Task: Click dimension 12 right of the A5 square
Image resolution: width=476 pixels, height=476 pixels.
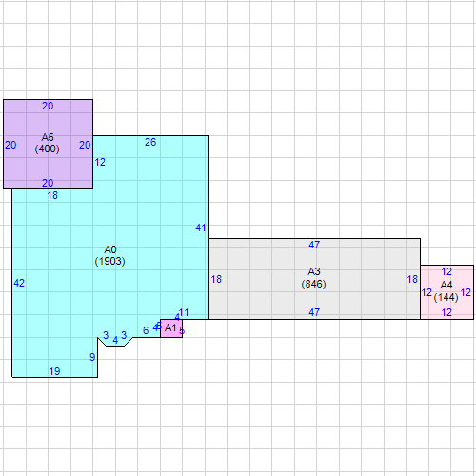Action: click(x=100, y=162)
